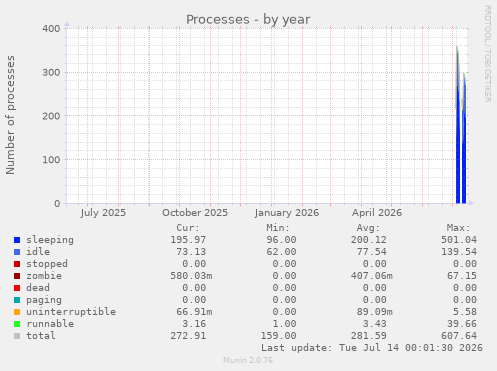Click the 'paging' legend label
Image resolution: width=497 pixels, height=371 pixels.
pyautogui.click(x=44, y=300)
